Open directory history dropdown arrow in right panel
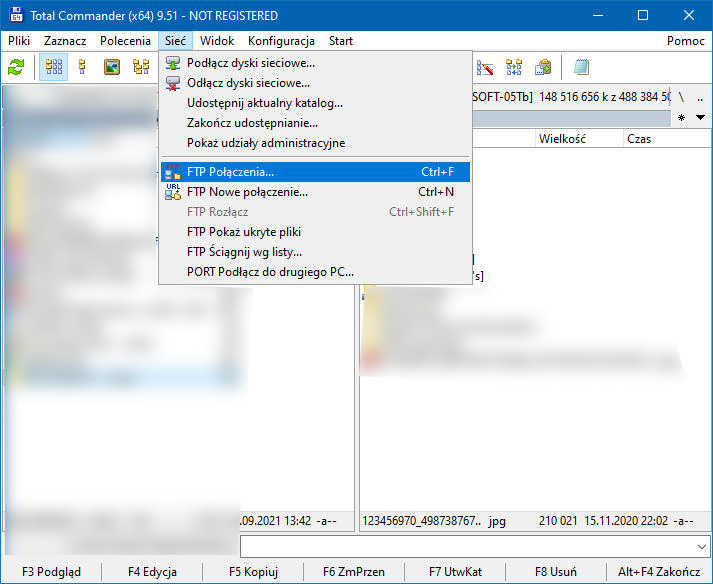This screenshot has height=584, width=713. pyautogui.click(x=699, y=118)
